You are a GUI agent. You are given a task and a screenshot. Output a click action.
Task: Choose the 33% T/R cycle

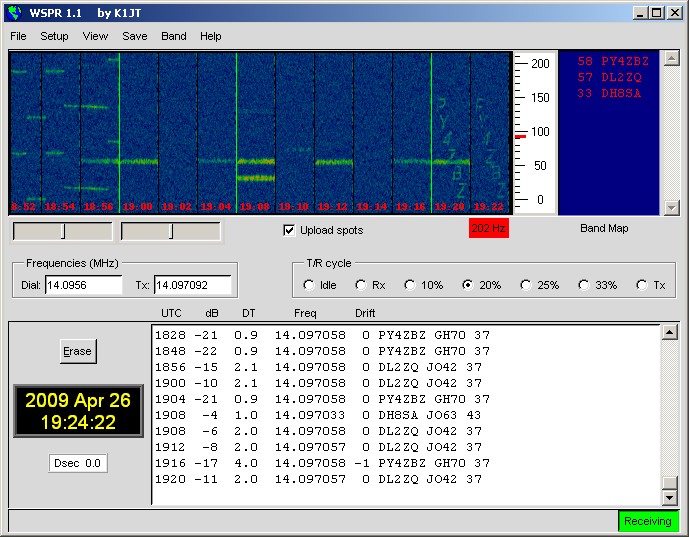pyautogui.click(x=585, y=285)
